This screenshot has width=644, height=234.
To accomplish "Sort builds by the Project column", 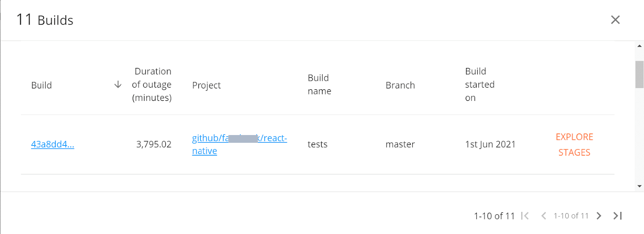I will [x=206, y=85].
